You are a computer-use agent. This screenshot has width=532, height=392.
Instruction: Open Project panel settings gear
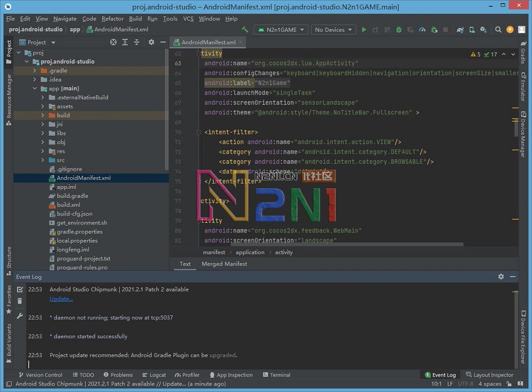click(x=152, y=42)
